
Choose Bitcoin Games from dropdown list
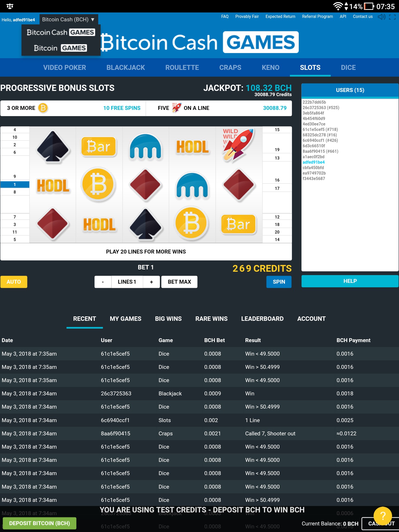[60, 48]
